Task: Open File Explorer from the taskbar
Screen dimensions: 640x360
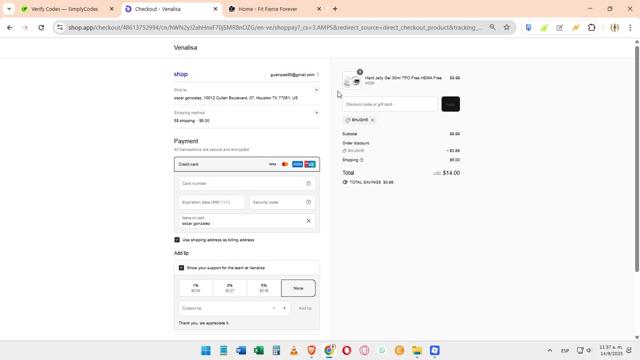Action: click(417, 350)
